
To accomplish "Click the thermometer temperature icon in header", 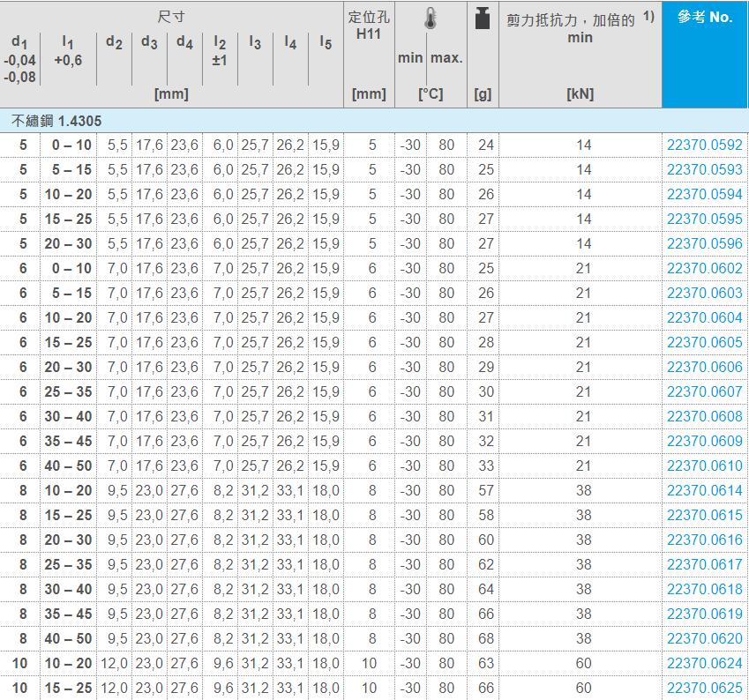I will (x=430, y=20).
